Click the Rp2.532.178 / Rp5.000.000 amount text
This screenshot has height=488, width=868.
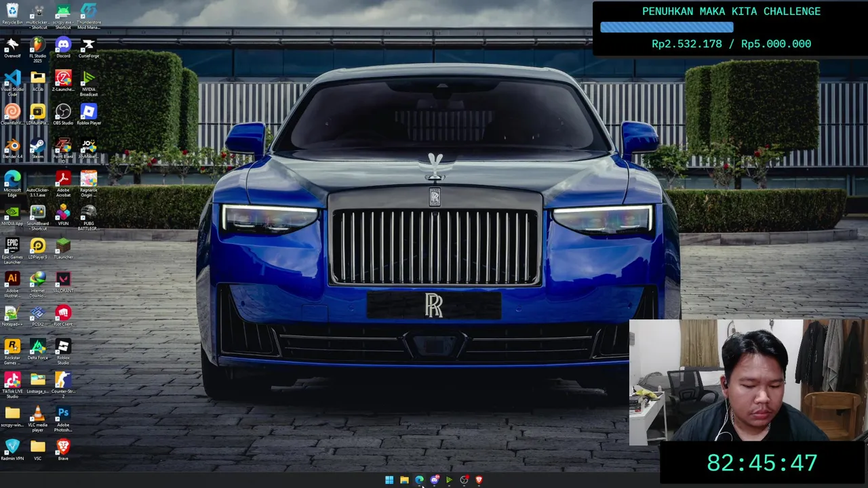(x=731, y=43)
